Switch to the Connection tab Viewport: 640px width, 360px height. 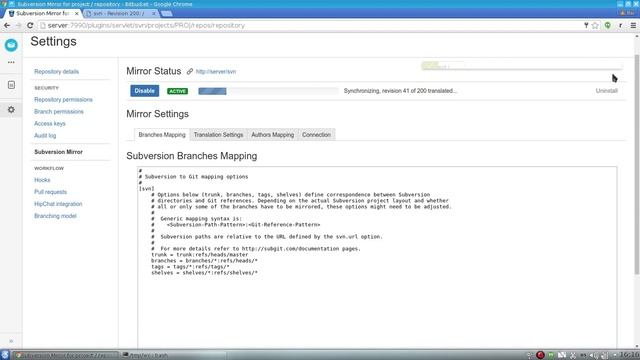point(316,135)
